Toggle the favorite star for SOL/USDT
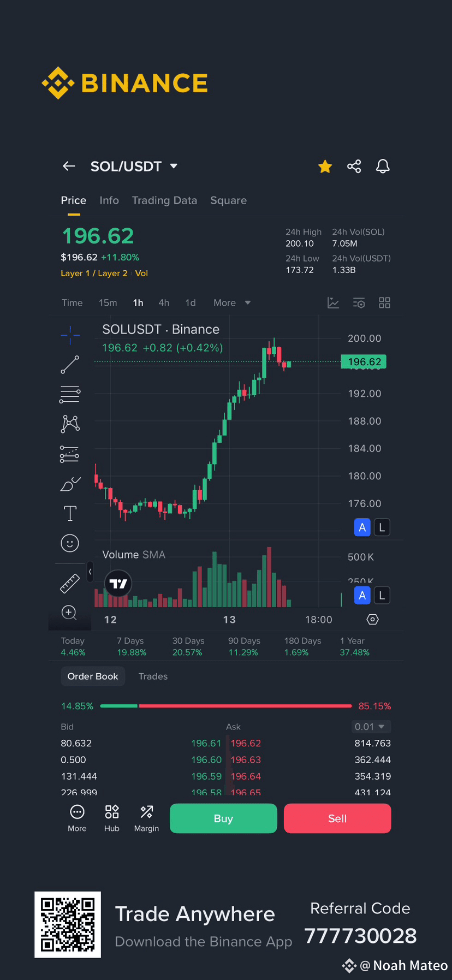 (325, 167)
